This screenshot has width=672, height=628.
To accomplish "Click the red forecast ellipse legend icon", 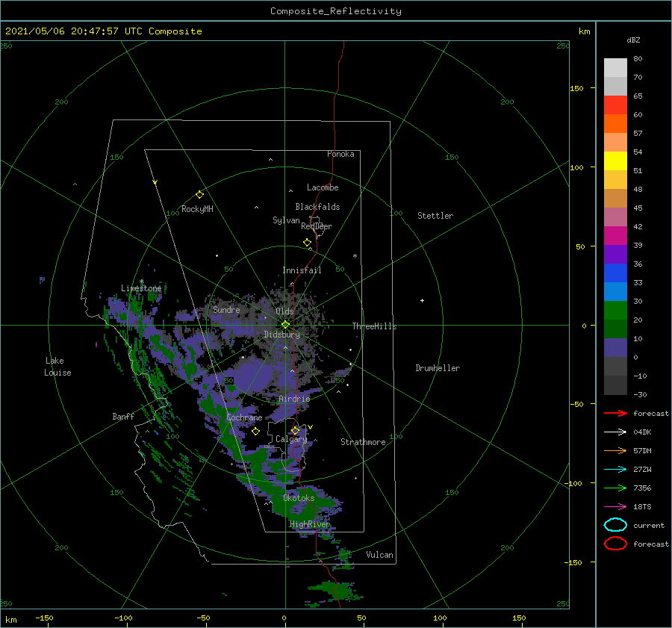I will click(x=615, y=544).
